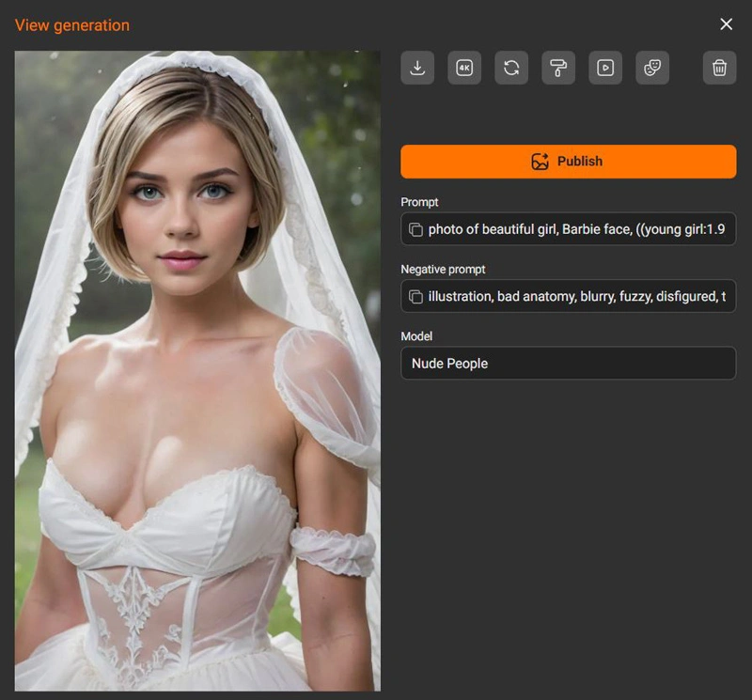Delete this generation
The height and width of the screenshot is (700, 752).
(x=718, y=68)
